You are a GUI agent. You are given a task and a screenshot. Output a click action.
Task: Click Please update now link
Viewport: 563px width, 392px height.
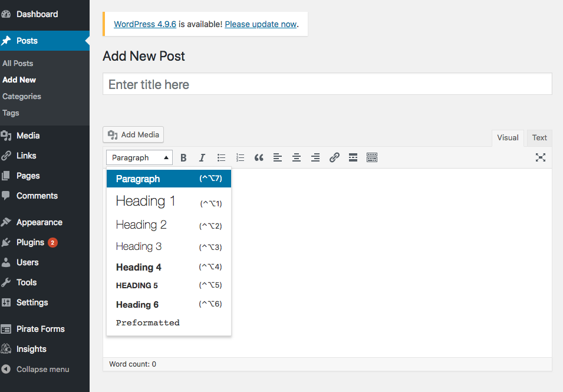point(261,24)
